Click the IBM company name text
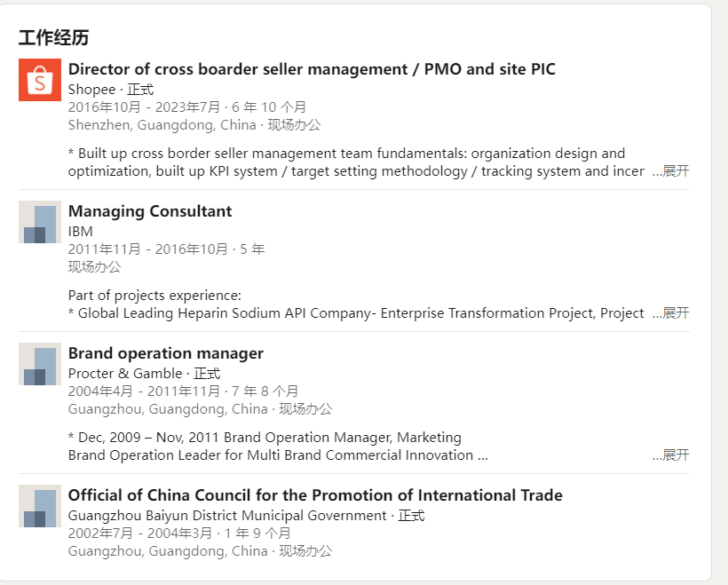728x585 pixels. coord(80,231)
